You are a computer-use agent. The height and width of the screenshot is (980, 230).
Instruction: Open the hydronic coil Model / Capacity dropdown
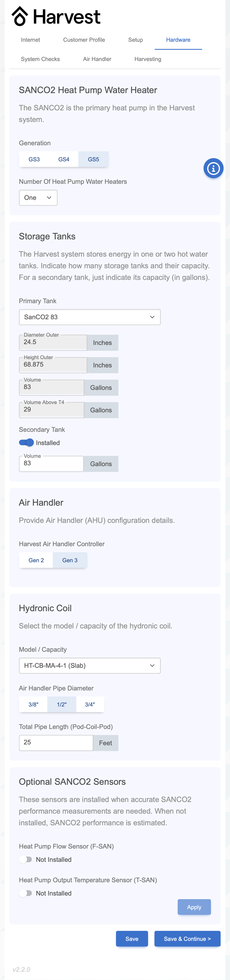click(x=90, y=665)
